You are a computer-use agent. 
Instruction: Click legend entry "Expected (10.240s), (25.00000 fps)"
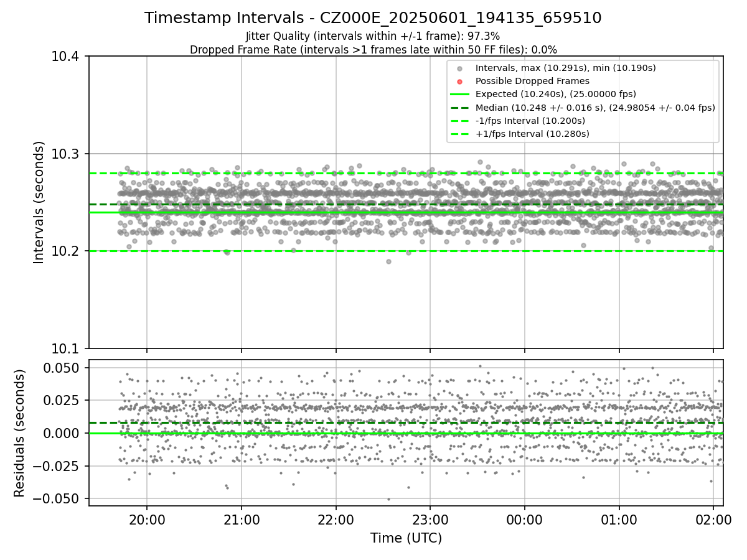tap(557, 95)
